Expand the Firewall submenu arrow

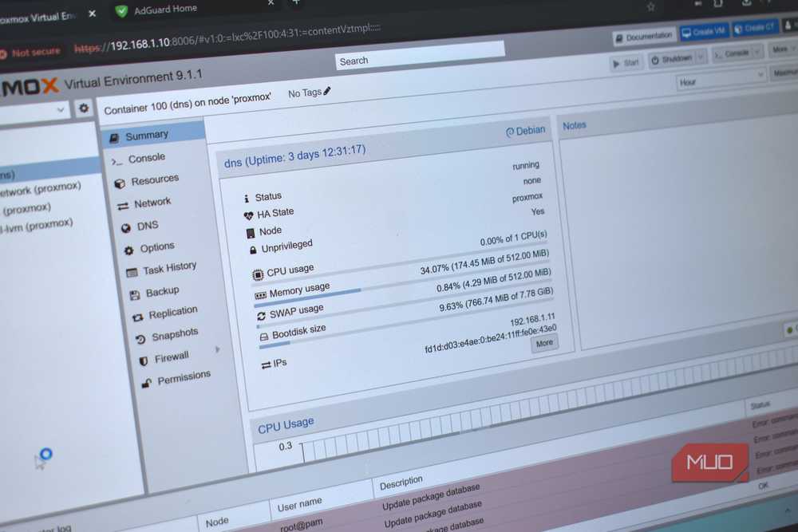click(217, 349)
